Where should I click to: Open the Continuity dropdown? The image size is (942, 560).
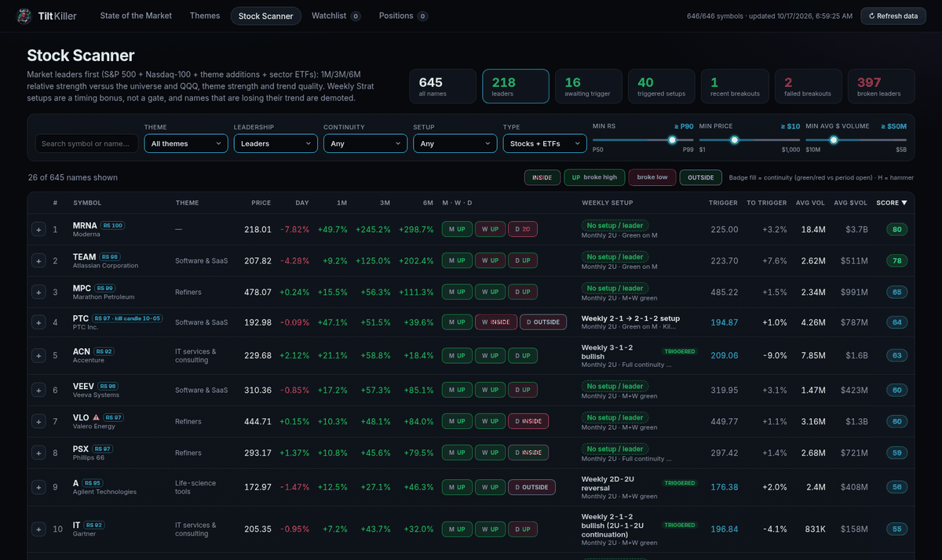[x=365, y=144]
